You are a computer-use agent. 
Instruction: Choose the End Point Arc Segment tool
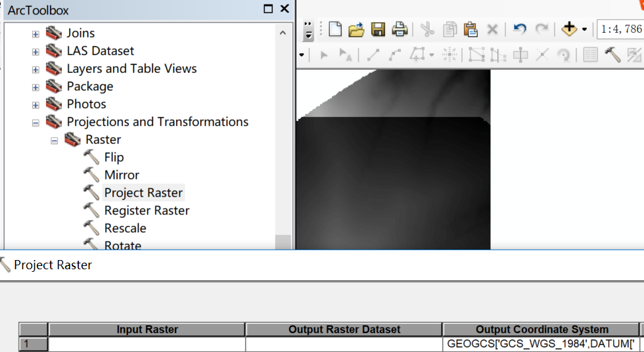pos(394,55)
